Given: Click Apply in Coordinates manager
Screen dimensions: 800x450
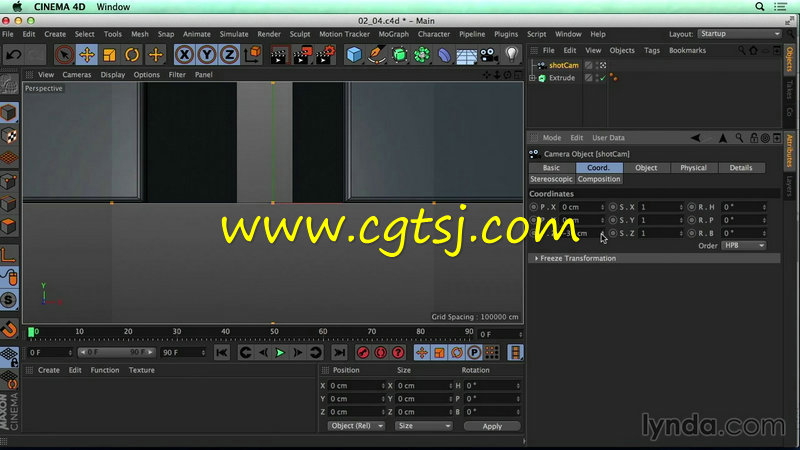Looking at the screenshot, I should coord(492,426).
